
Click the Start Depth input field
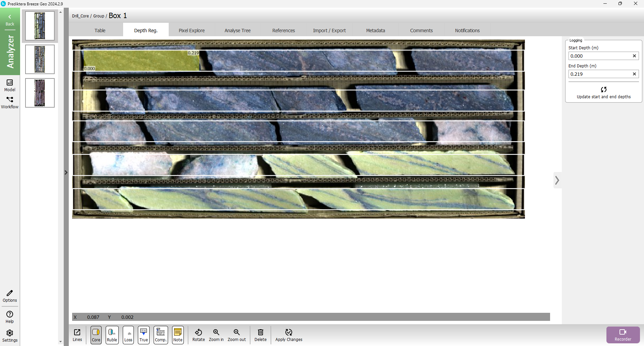coord(600,56)
